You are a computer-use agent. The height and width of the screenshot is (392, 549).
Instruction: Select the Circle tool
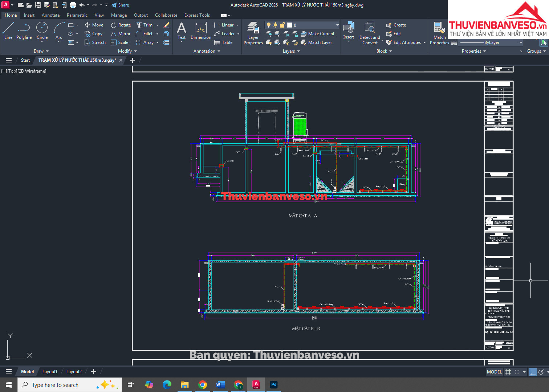point(42,30)
